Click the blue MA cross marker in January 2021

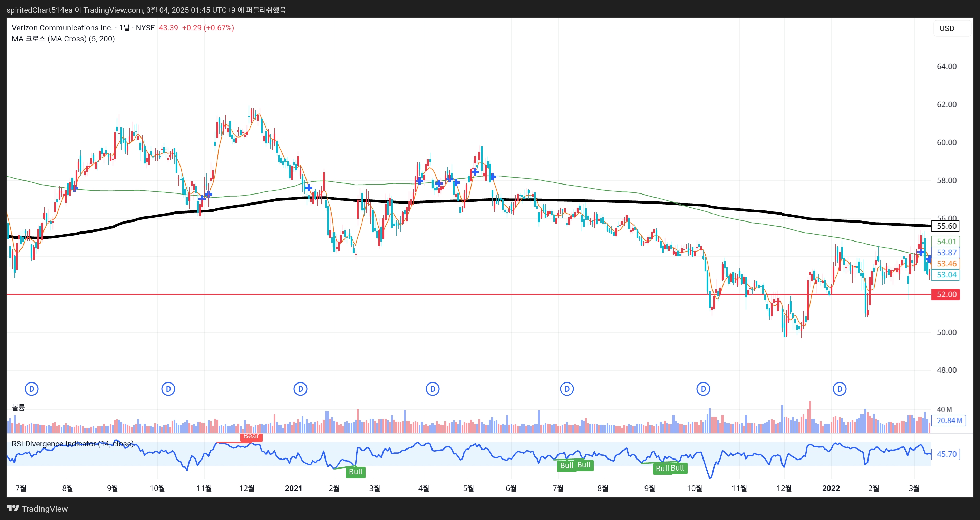coord(308,188)
